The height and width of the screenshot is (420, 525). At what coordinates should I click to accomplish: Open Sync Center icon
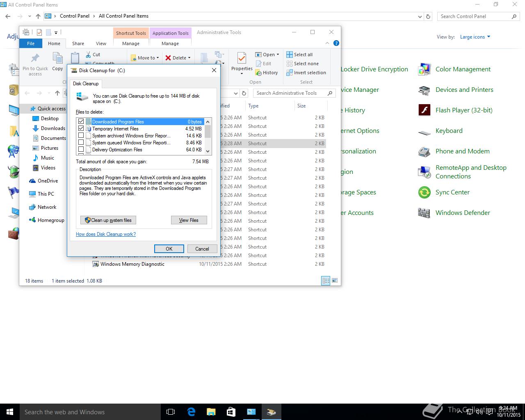coord(424,192)
